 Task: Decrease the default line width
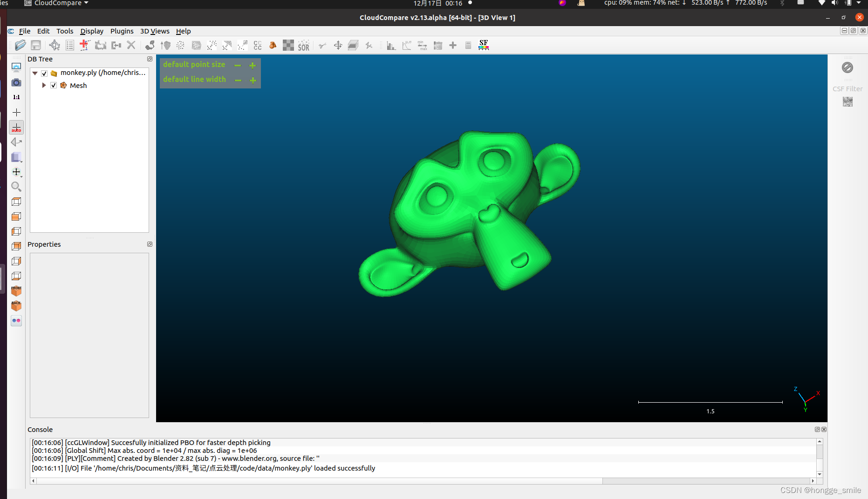[x=238, y=80]
